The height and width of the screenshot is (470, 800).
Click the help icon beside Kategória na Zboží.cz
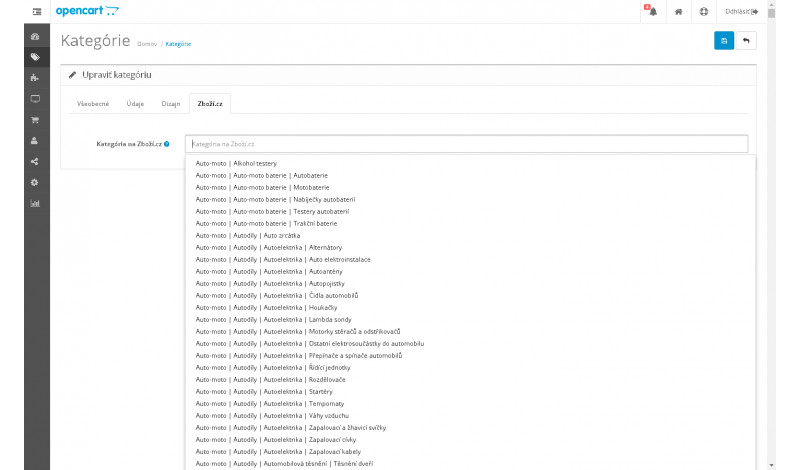coord(167,144)
